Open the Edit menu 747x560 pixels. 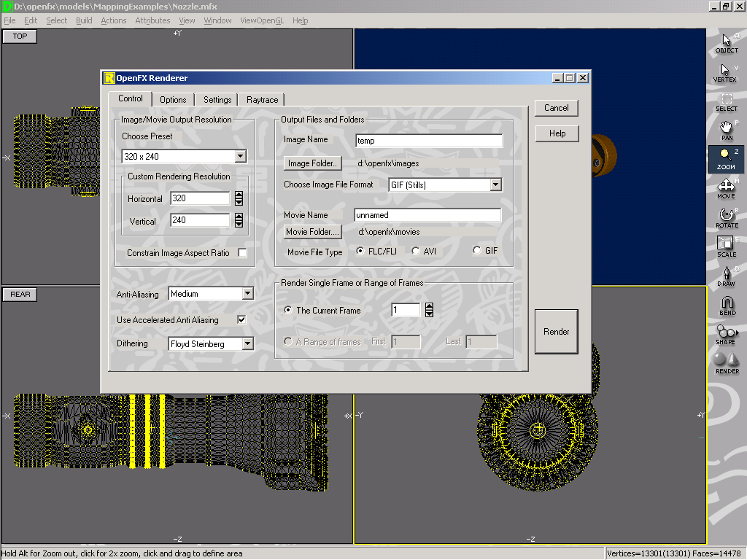pos(31,20)
